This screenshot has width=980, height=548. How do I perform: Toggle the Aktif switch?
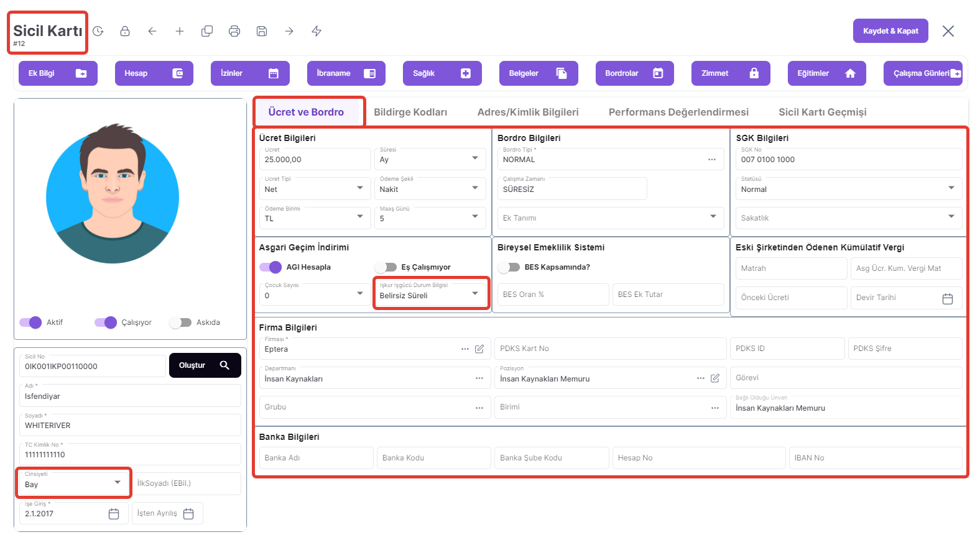point(30,322)
